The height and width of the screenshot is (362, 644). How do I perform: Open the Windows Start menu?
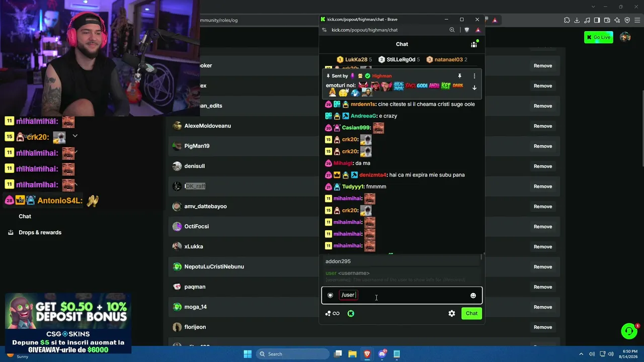pos(248,354)
